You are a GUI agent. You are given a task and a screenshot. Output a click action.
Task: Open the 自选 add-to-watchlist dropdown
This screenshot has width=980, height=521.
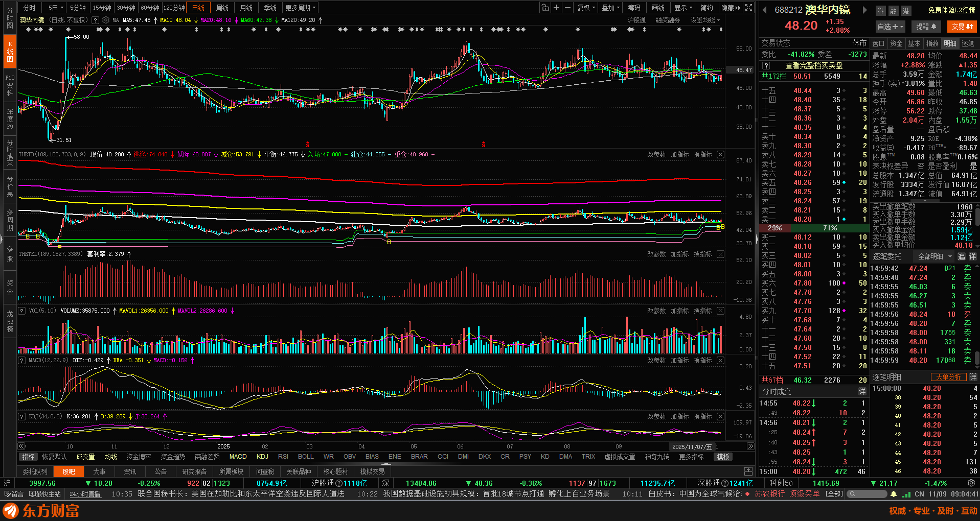(x=891, y=27)
